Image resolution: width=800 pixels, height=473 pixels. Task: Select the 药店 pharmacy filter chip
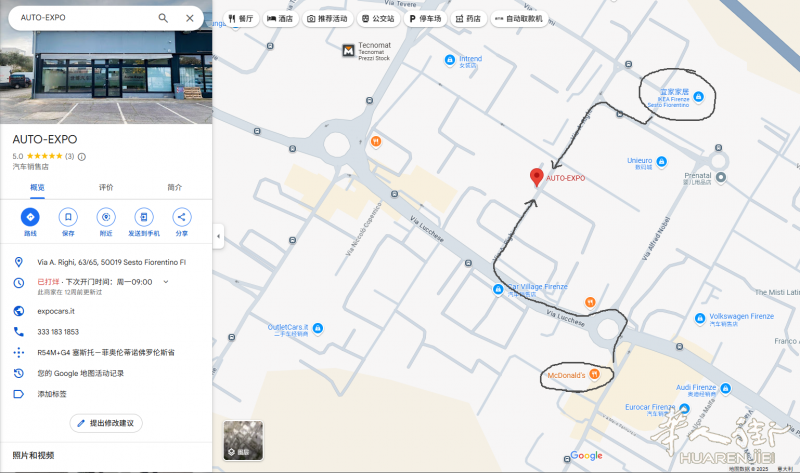(468, 19)
